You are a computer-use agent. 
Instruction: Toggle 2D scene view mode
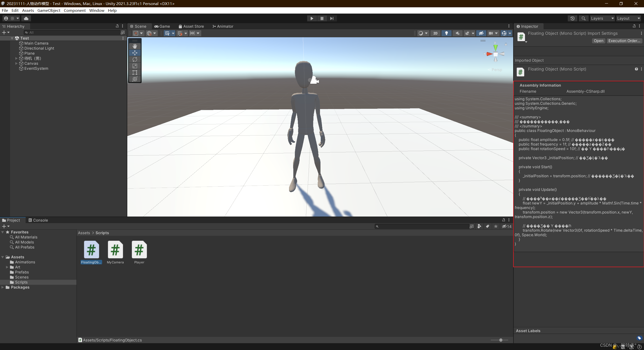pos(435,33)
